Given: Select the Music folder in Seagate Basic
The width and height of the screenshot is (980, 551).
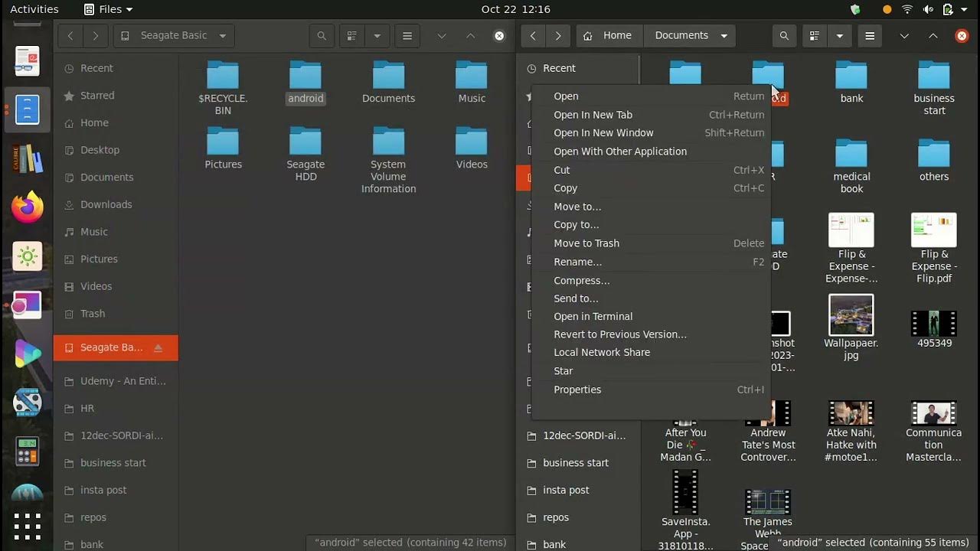Looking at the screenshot, I should point(472,82).
